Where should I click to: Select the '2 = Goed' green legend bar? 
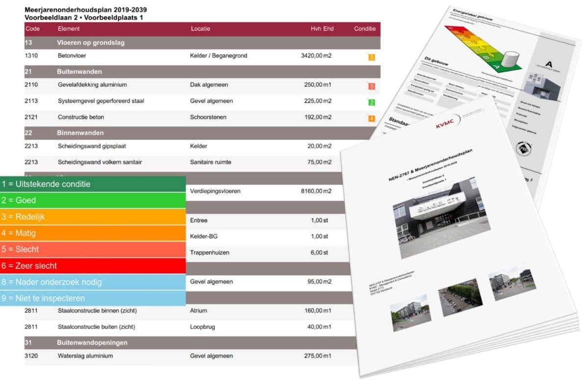click(x=93, y=200)
